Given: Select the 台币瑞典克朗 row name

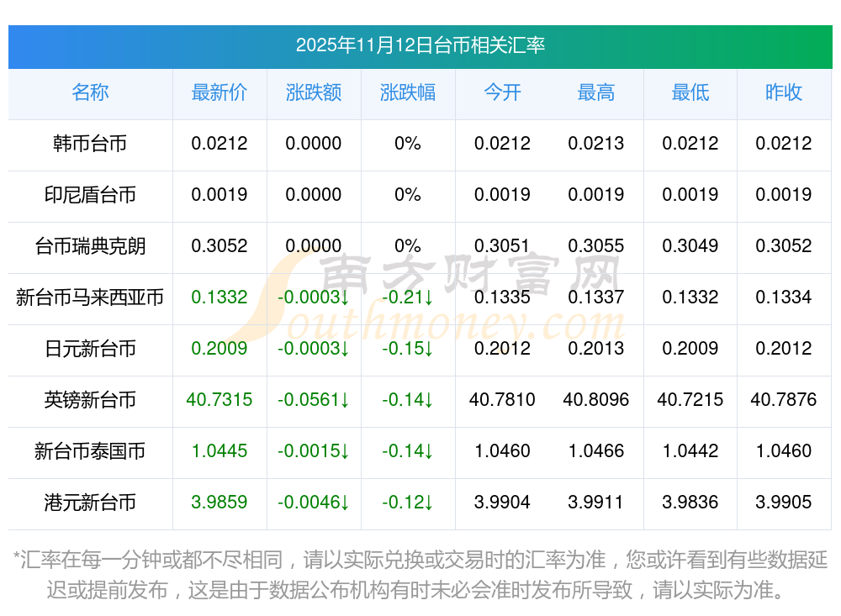Looking at the screenshot, I should [x=90, y=246].
